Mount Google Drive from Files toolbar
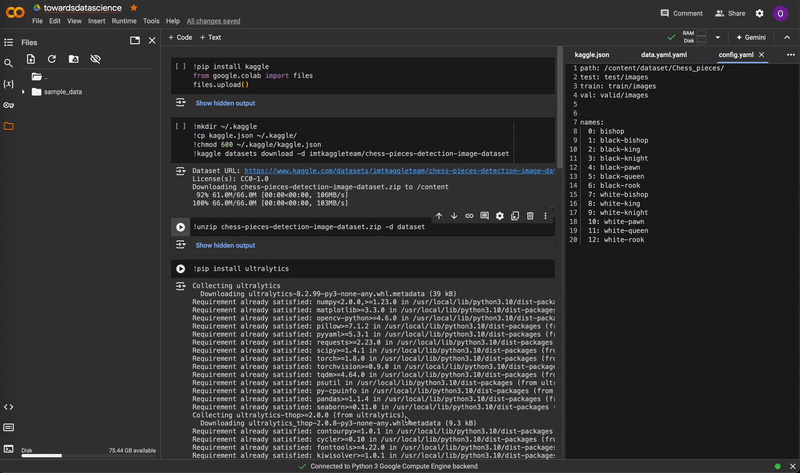 click(x=74, y=60)
